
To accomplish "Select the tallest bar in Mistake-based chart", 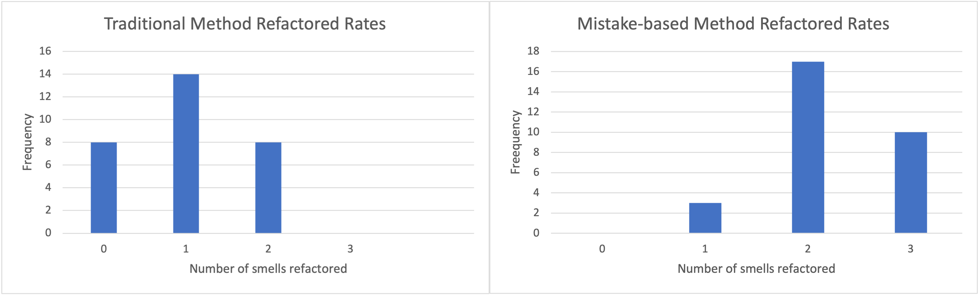I will [808, 147].
